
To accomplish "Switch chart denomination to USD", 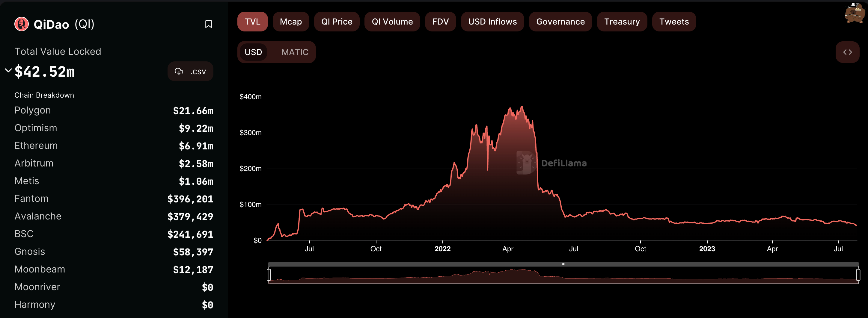I will point(253,52).
